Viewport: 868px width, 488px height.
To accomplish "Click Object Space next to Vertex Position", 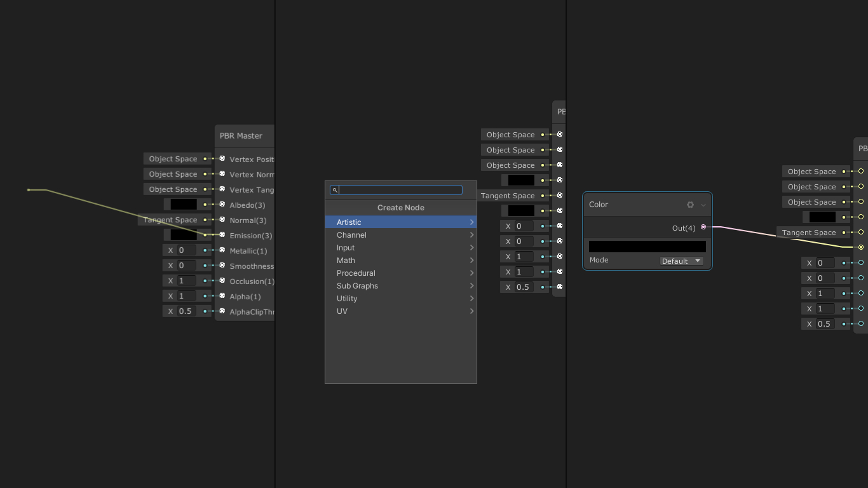I will click(173, 159).
